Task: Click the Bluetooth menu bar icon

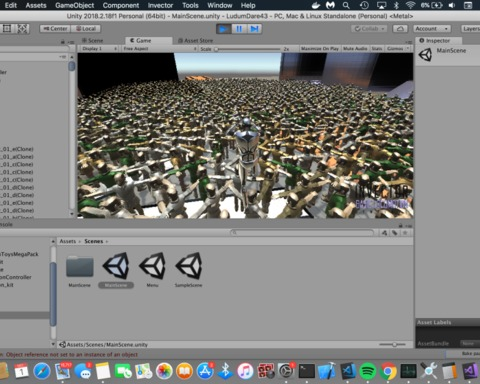Action: [396, 5]
